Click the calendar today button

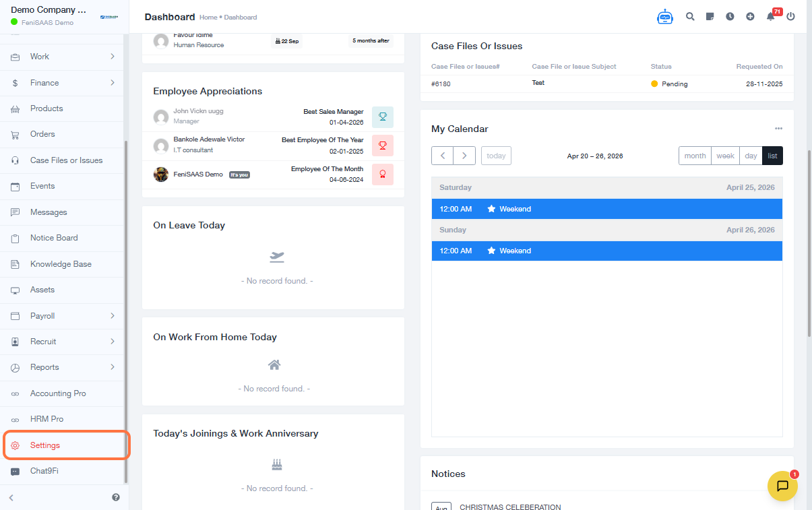tap(496, 156)
